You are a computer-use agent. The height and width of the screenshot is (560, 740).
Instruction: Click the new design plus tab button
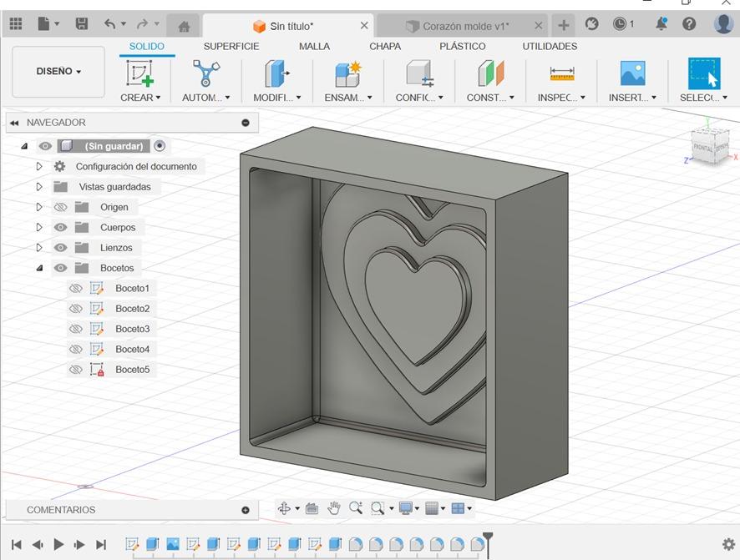[x=564, y=25]
